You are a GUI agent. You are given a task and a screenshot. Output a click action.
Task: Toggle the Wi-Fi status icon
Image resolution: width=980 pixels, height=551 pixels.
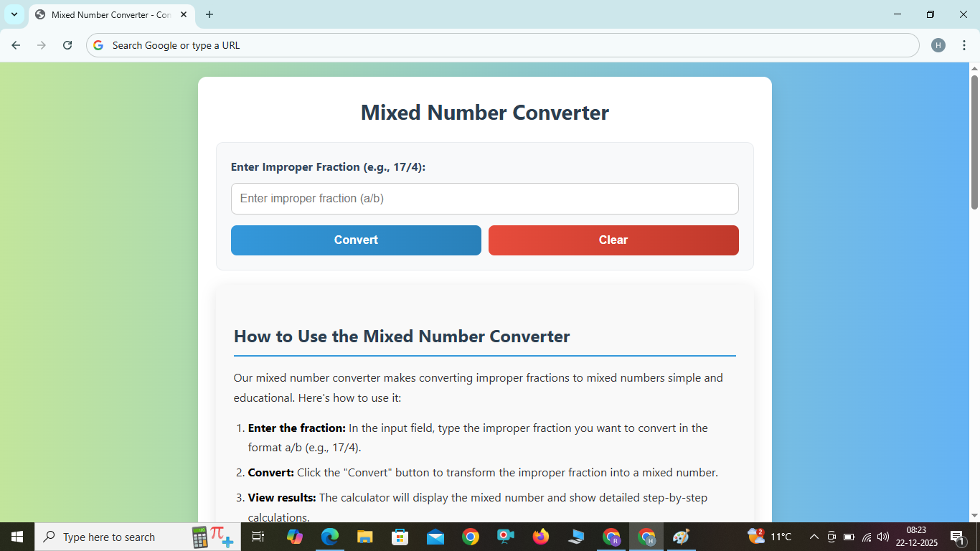(866, 537)
